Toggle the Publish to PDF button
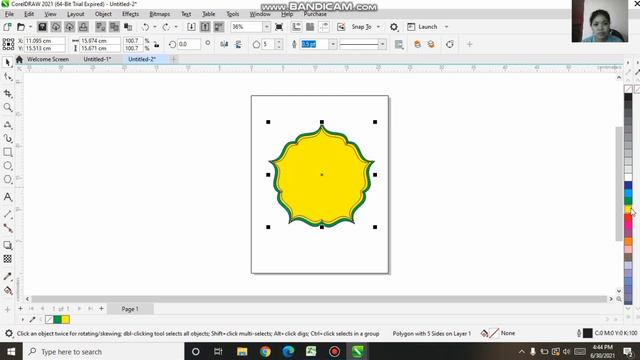The height and width of the screenshot is (360, 640). pyautogui.click(x=219, y=27)
